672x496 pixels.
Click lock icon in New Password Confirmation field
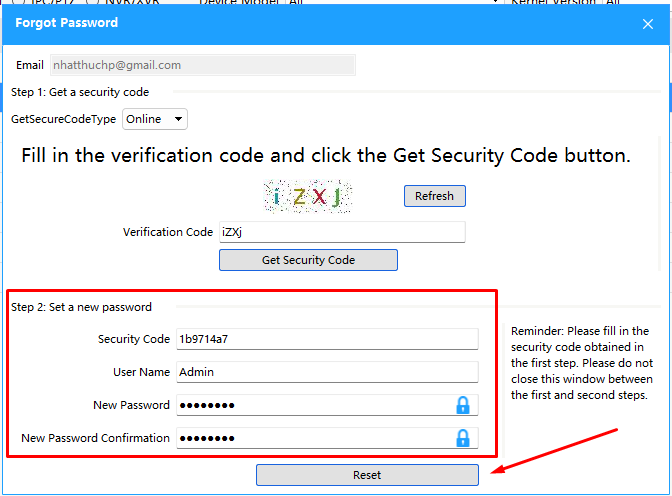point(462,438)
